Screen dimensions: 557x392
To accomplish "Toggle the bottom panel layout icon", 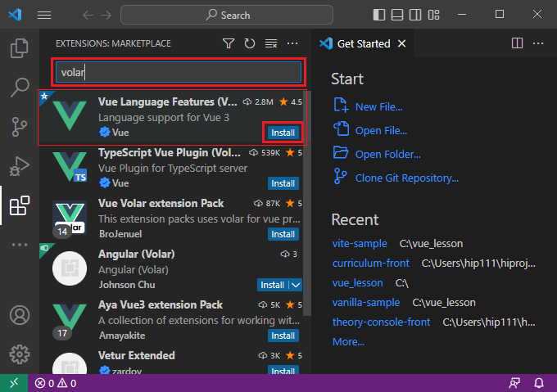I will tap(397, 15).
